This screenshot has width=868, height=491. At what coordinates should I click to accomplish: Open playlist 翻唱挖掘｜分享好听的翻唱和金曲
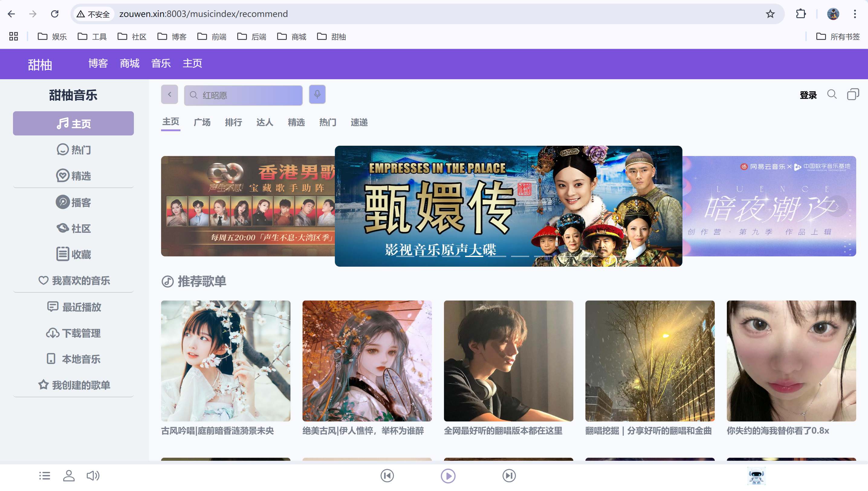[650, 368]
